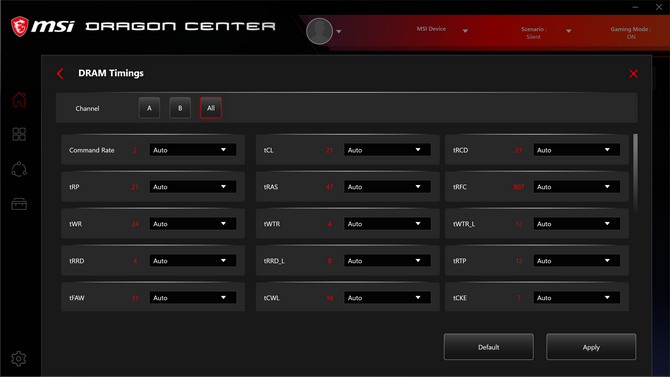Click tWR current value 24

(135, 224)
